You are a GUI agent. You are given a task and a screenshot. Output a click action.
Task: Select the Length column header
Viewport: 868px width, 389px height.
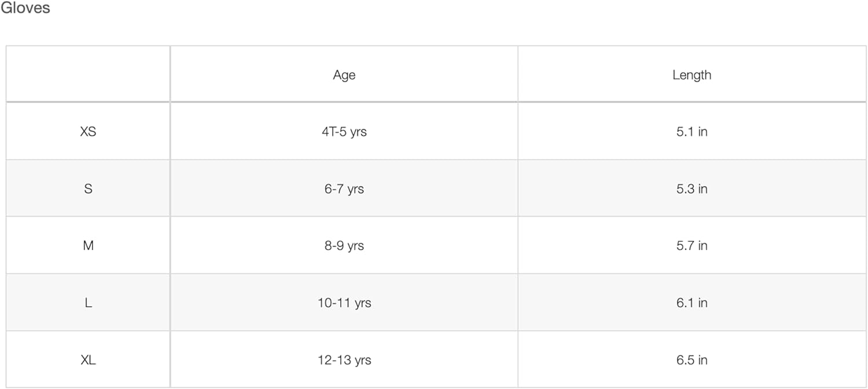coord(692,75)
